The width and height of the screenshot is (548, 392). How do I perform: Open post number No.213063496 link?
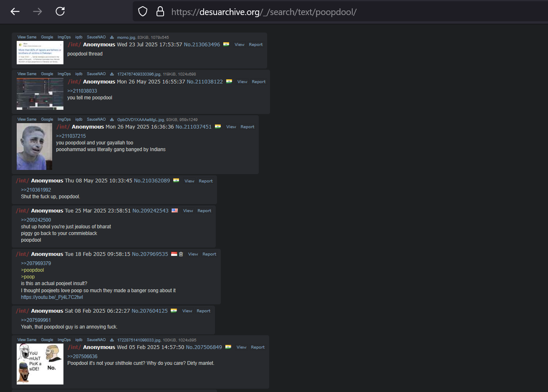click(x=202, y=45)
